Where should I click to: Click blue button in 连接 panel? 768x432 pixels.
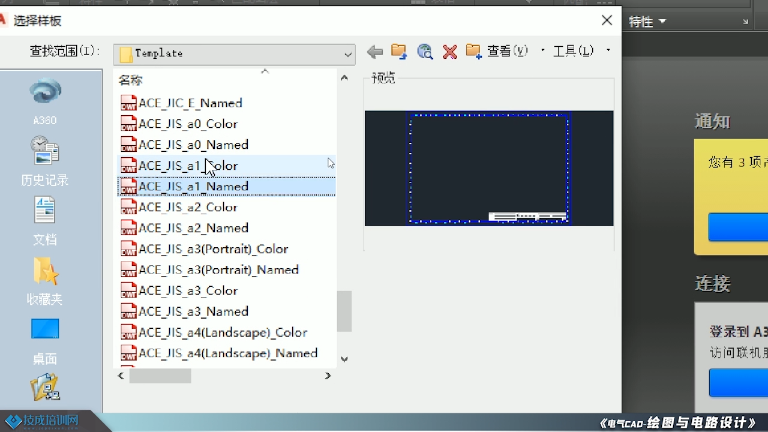pos(738,383)
